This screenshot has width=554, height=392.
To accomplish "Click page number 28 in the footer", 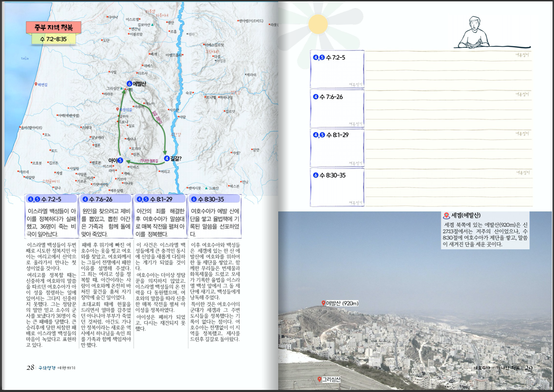I will point(30,368).
